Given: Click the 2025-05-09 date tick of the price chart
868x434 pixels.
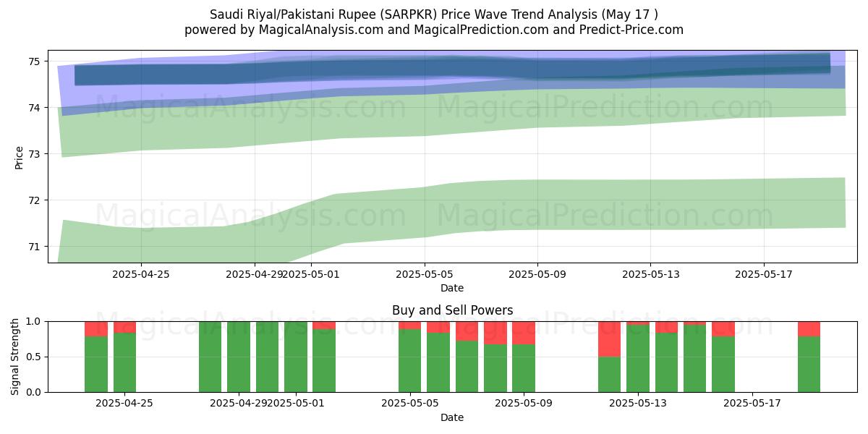Looking at the screenshot, I should (537, 274).
